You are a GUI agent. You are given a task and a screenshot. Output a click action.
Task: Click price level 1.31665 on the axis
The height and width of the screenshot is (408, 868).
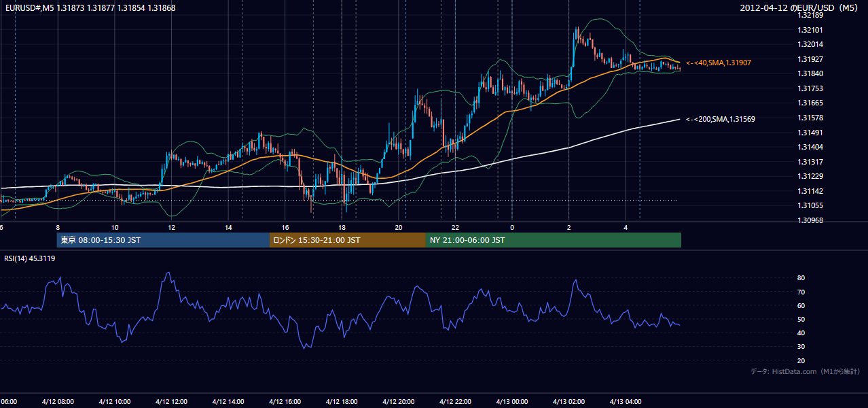pos(810,103)
